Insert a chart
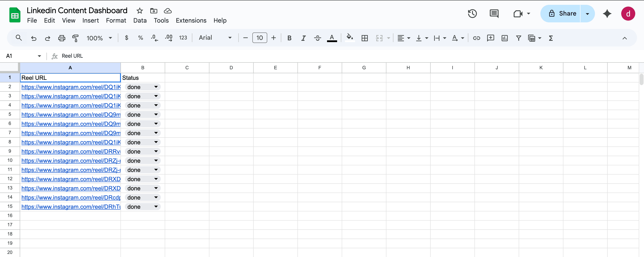Image resolution: width=644 pixels, height=257 pixels. (504, 38)
